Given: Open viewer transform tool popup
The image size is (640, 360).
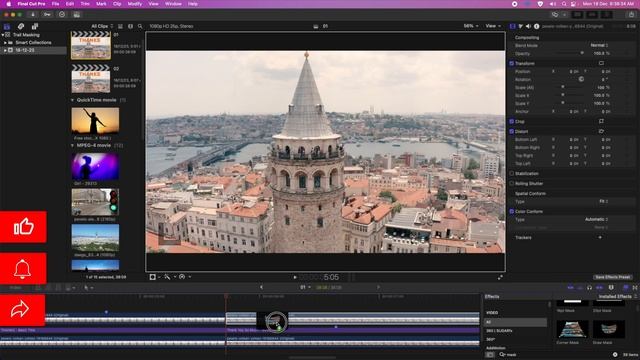Looking at the screenshot, I should click(154, 277).
